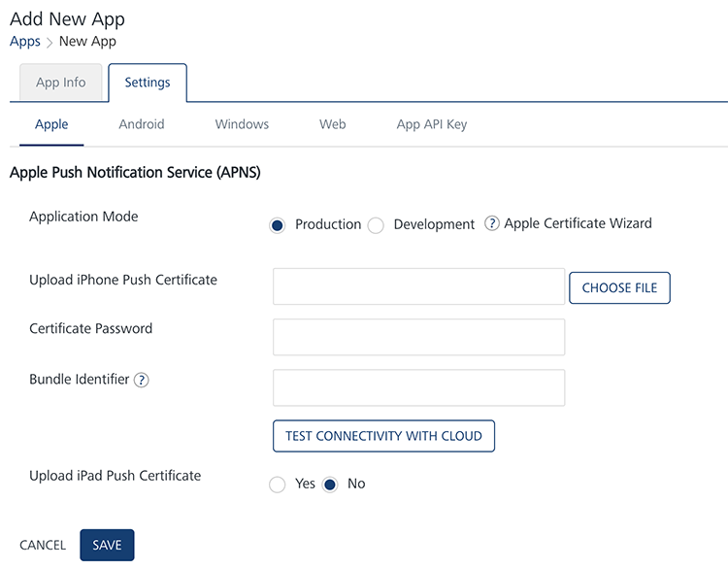Open the Android platform tab
728x569 pixels.
pos(142,124)
